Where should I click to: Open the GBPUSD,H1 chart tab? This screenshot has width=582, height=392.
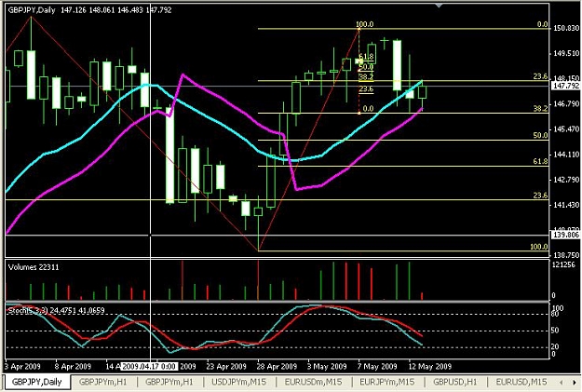455,382
